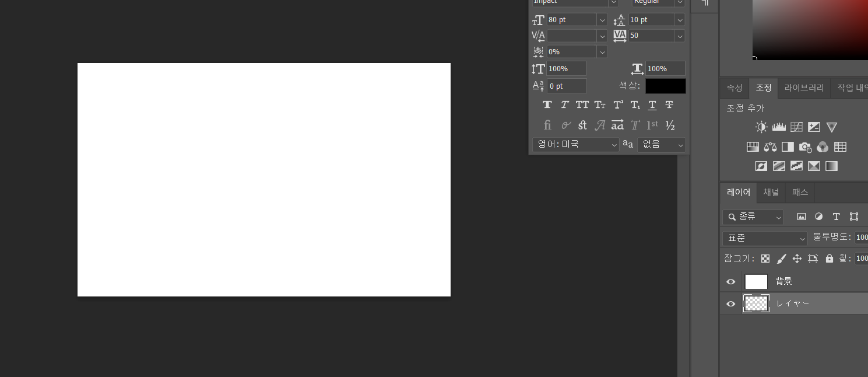Toggle Underline text style
Viewport: 868px width, 377px height.
coord(652,105)
